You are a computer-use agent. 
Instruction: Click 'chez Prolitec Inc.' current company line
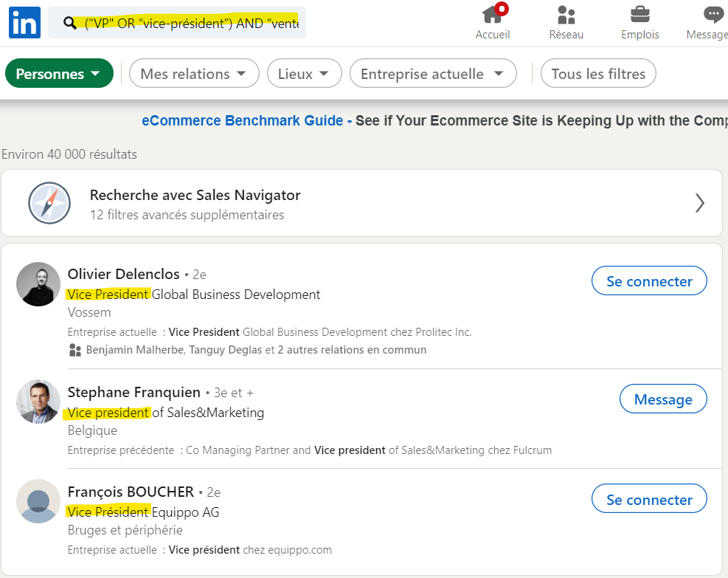click(x=269, y=332)
